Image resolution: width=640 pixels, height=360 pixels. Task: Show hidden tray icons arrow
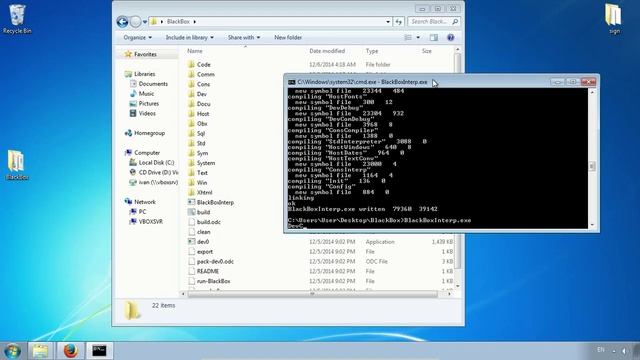pyautogui.click(x=614, y=351)
